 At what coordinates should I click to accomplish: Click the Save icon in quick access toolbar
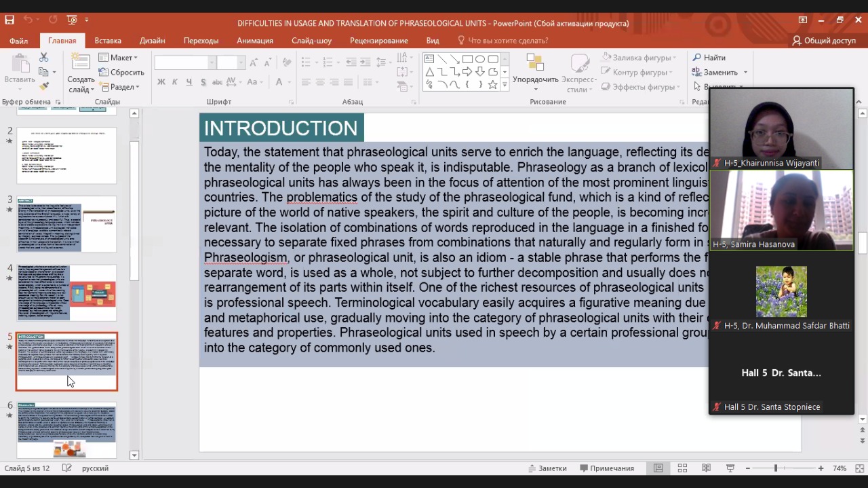(x=9, y=20)
